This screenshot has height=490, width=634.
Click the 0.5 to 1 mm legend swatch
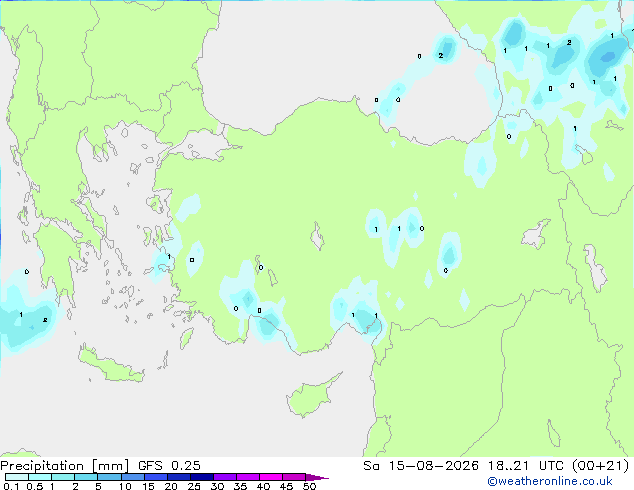[40, 477]
